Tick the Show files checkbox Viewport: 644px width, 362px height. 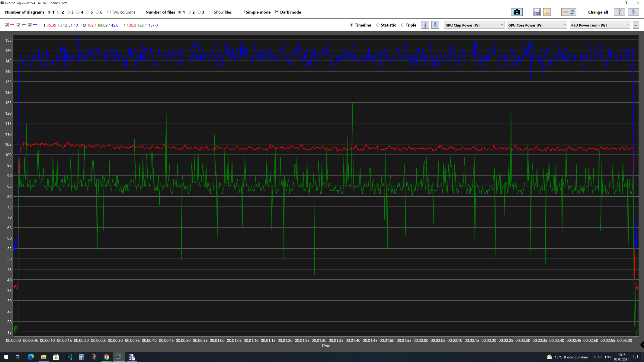[x=211, y=12]
